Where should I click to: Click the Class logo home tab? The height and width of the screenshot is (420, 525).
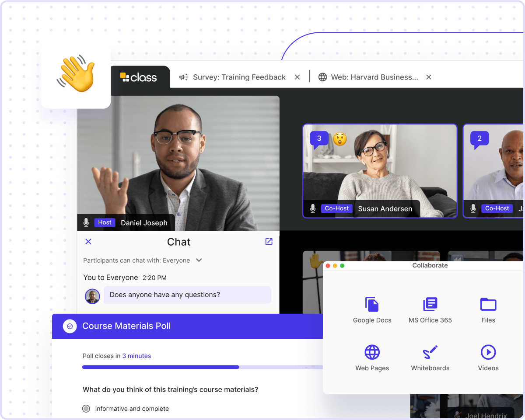(x=139, y=77)
